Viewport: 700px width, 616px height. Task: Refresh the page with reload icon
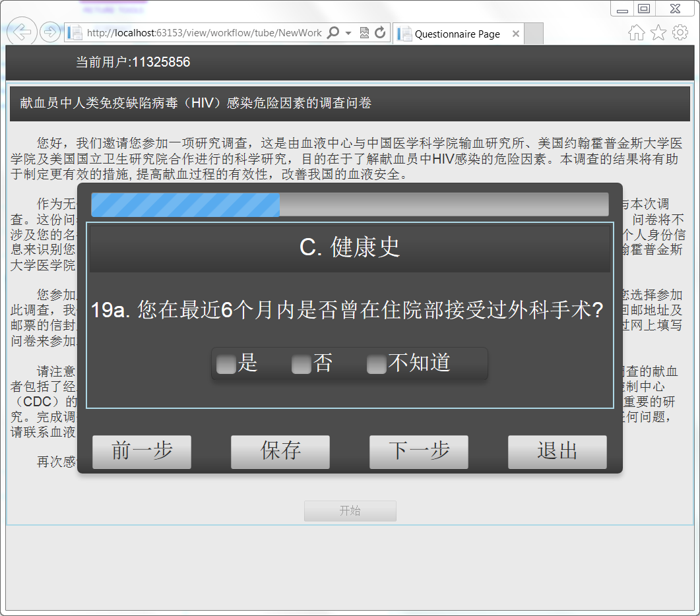click(x=381, y=32)
